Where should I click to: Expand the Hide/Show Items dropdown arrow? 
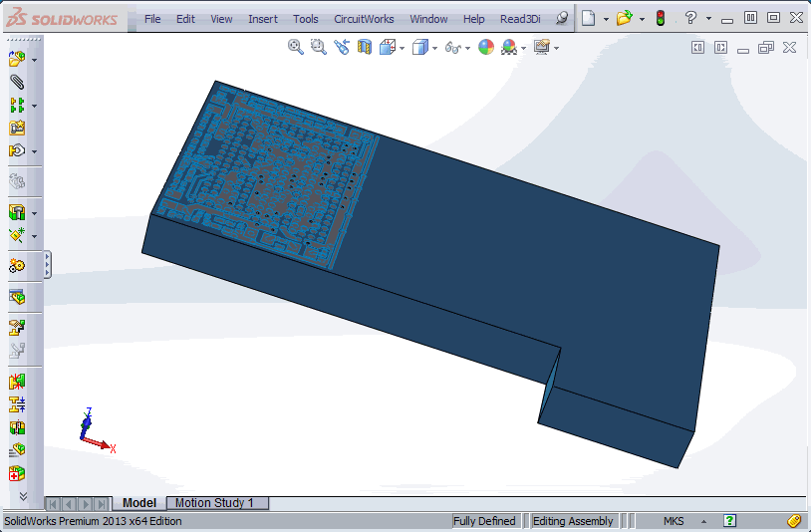pos(467,48)
